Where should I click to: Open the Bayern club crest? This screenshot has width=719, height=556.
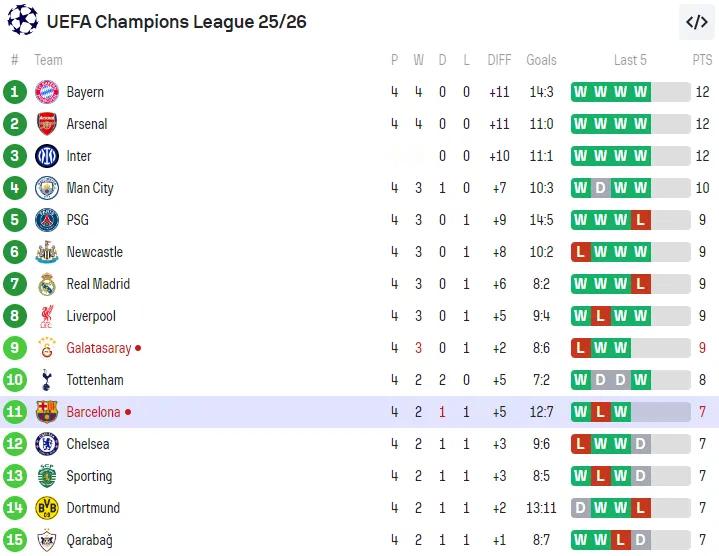[47, 92]
